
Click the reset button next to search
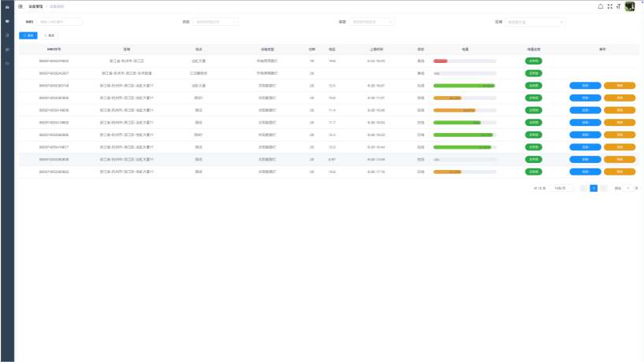point(50,35)
